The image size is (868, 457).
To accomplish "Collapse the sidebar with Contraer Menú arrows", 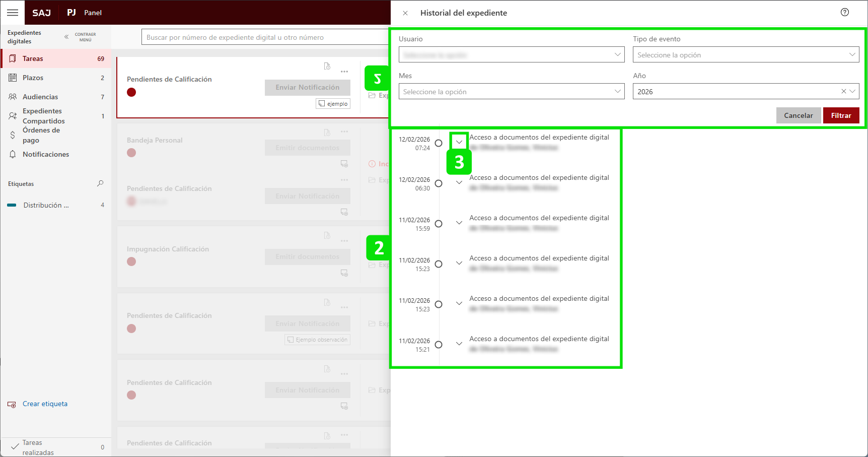I will [x=66, y=37].
